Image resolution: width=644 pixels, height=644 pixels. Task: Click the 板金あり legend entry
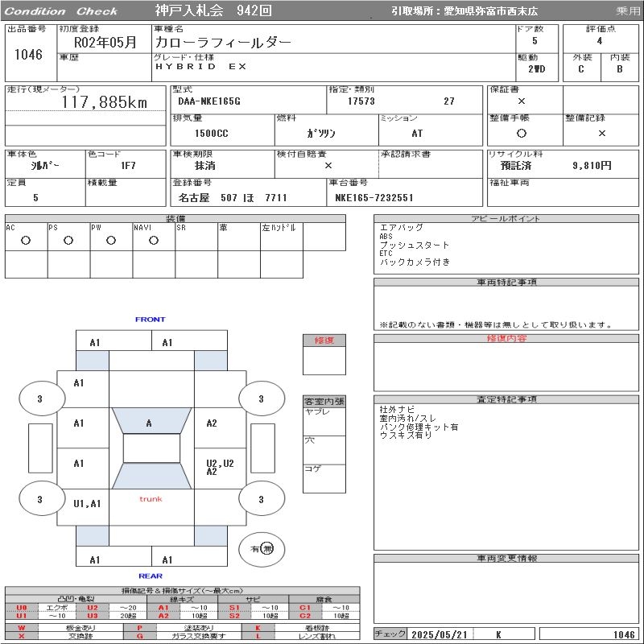[x=80, y=628]
